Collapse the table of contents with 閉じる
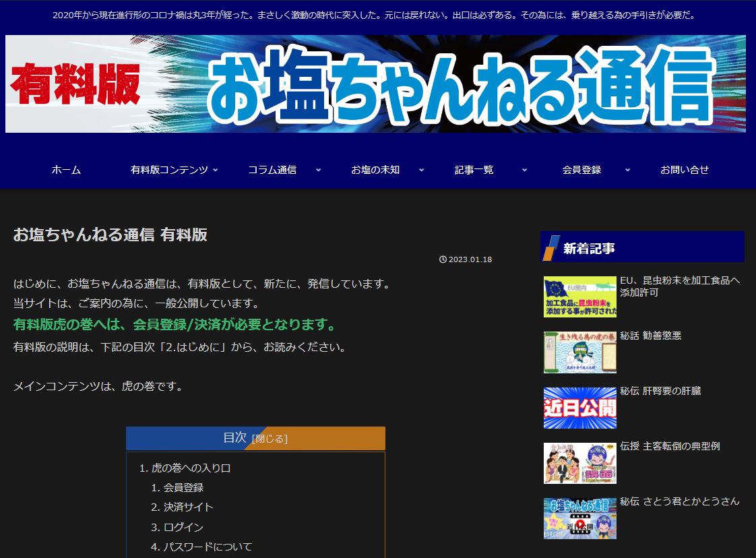 pyautogui.click(x=270, y=439)
